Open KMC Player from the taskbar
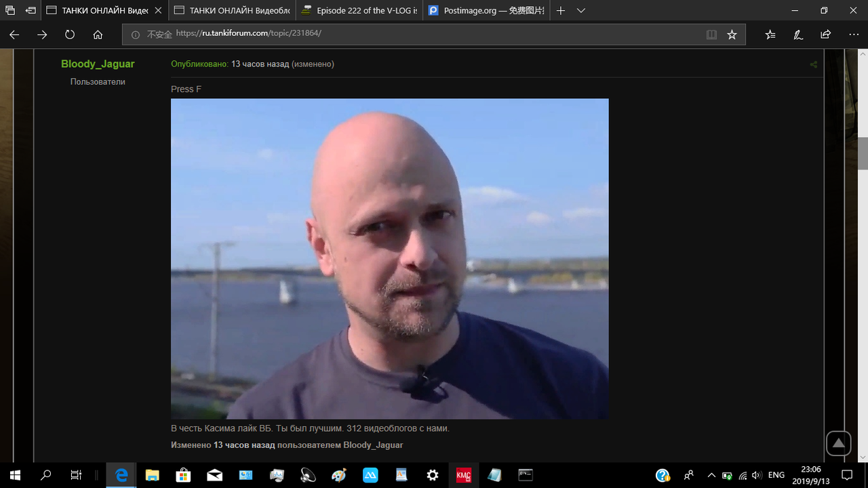868x488 pixels. click(x=464, y=475)
